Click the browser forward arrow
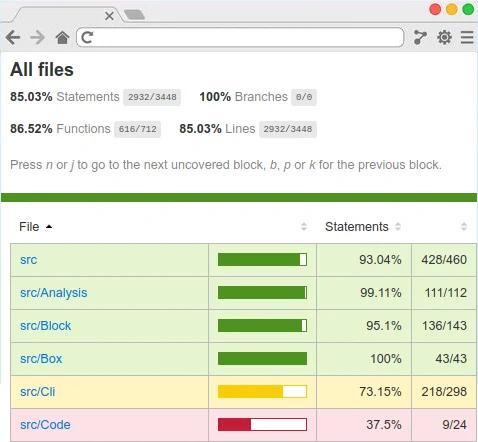 [x=37, y=37]
